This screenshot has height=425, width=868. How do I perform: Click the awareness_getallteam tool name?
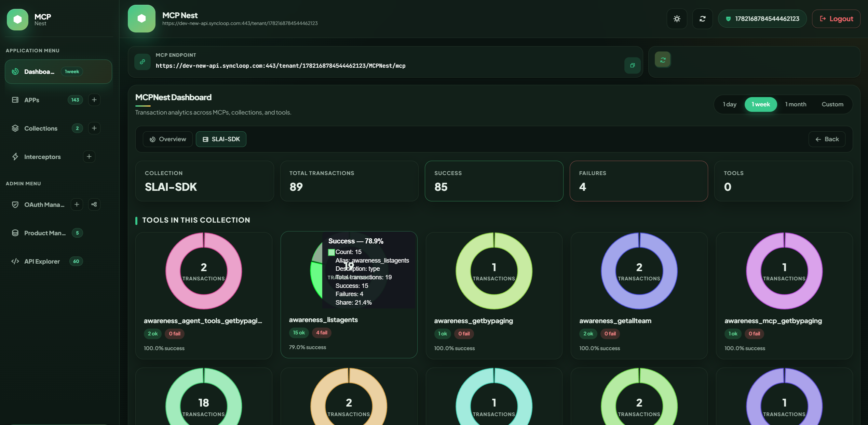615,321
